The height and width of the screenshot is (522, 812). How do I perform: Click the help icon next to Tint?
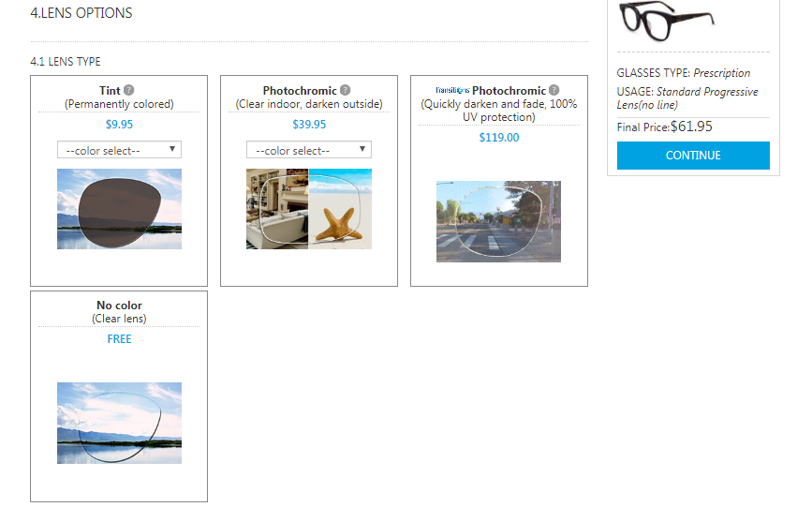129,90
